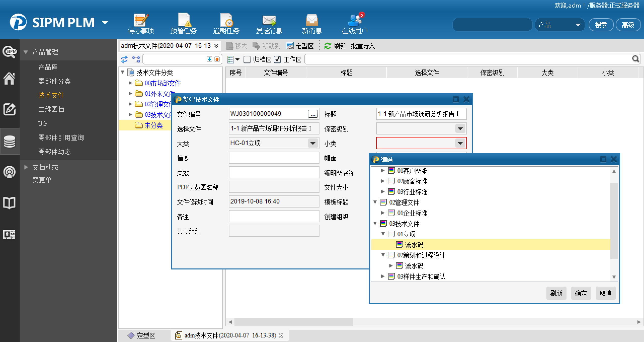Select highlighted 流水码 under 01立项
Screen dimensions: 644x342
coord(414,245)
